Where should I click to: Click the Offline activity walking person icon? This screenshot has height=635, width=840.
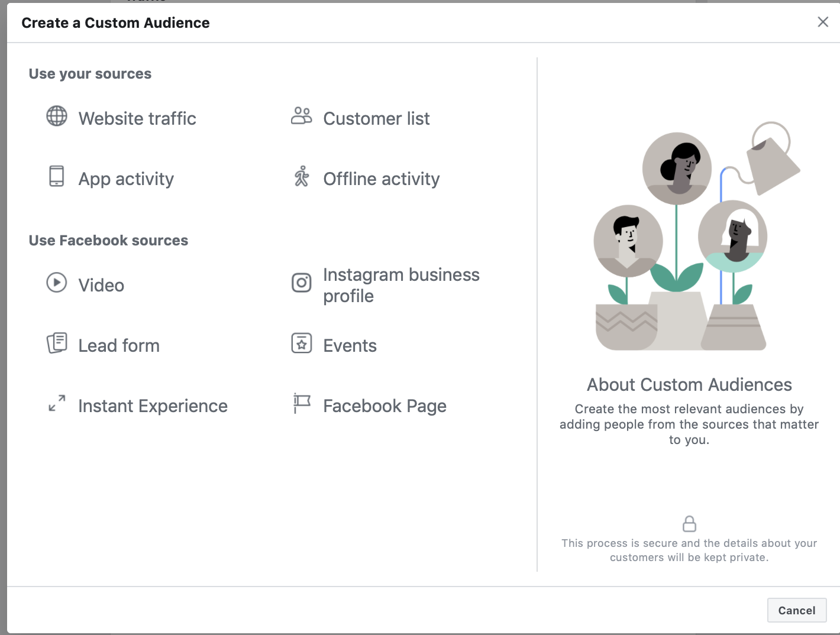tap(302, 176)
